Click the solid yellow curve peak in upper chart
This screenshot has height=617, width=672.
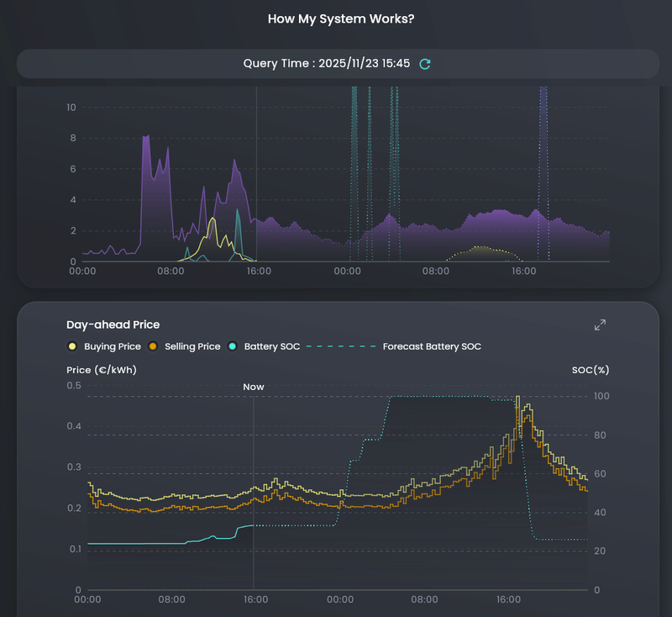click(x=213, y=219)
